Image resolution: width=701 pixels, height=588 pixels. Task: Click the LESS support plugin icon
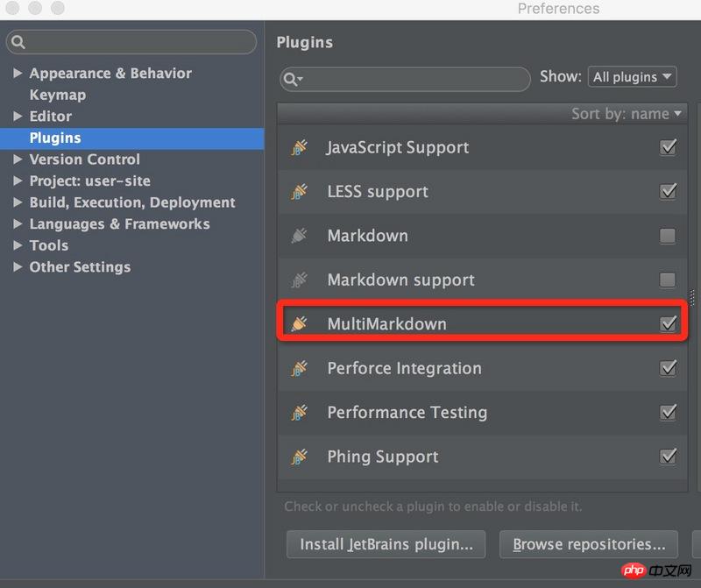click(300, 191)
